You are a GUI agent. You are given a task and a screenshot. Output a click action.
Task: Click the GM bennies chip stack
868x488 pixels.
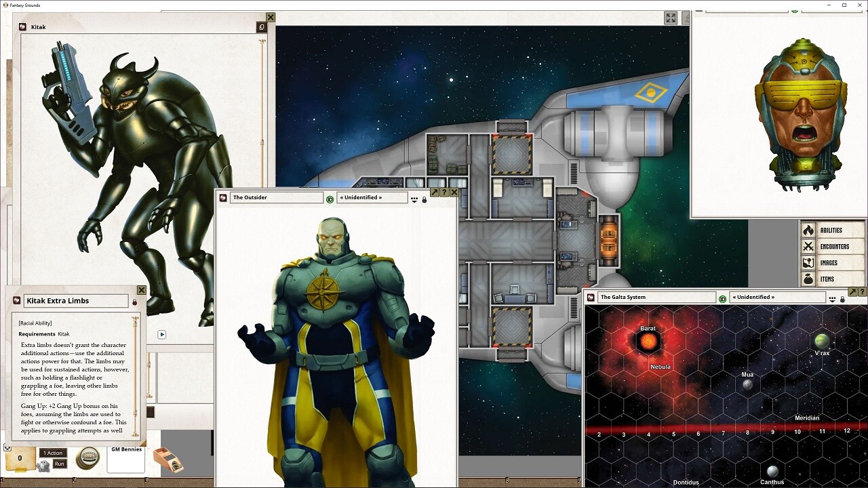pyautogui.click(x=87, y=457)
